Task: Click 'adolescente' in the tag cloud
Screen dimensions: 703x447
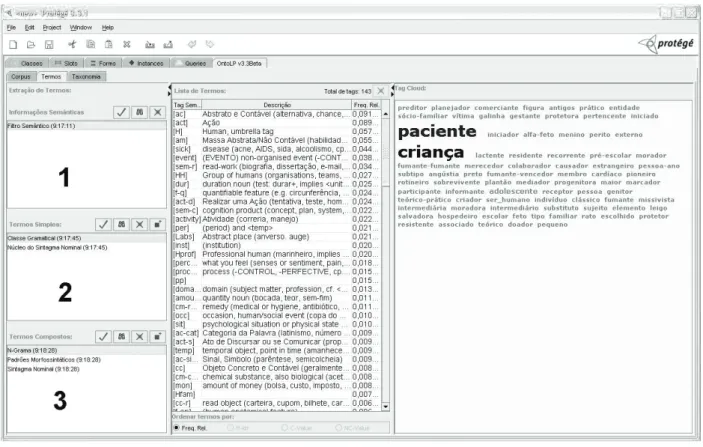Action: pyautogui.click(x=513, y=191)
